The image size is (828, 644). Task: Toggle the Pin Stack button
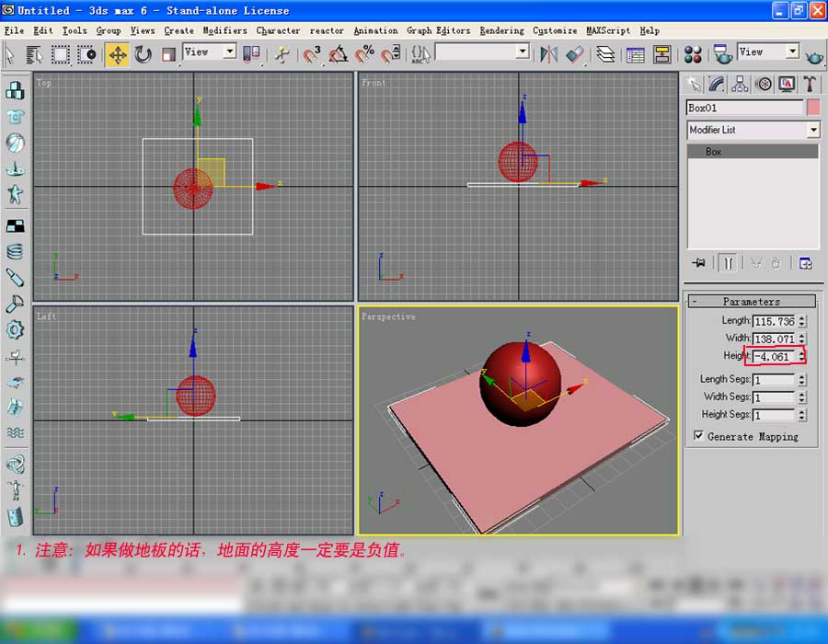coord(699,263)
